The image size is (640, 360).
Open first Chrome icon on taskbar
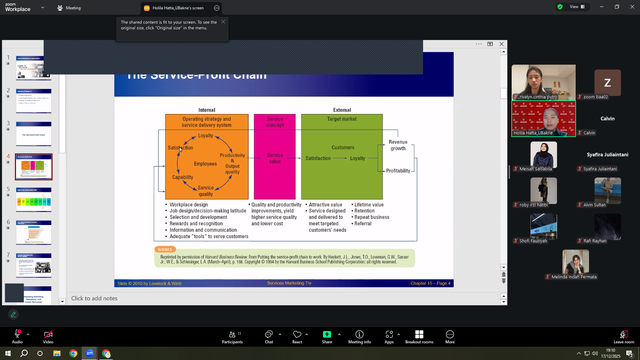(73, 353)
